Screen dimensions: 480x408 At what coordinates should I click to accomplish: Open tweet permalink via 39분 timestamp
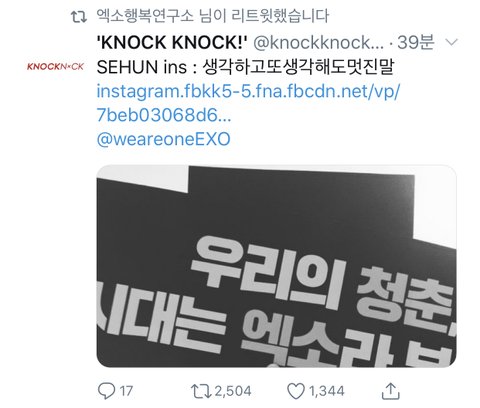[416, 42]
